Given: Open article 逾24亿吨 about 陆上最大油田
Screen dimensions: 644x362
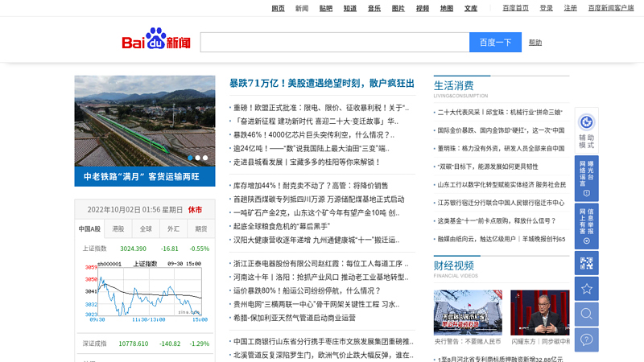Looking at the screenshot, I should pos(312,148).
